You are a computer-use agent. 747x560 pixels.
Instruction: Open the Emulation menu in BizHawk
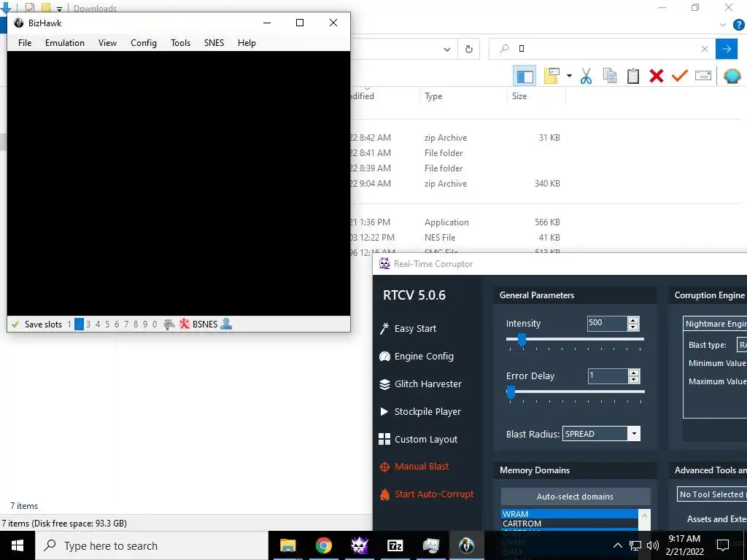tap(65, 43)
